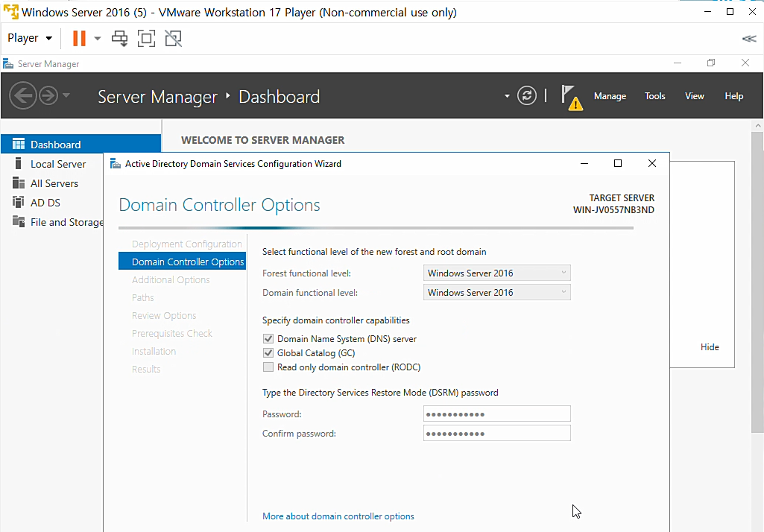Click the WELCOME TO SERVER MANAGER heading
The height and width of the screenshot is (532, 764).
[x=262, y=140]
